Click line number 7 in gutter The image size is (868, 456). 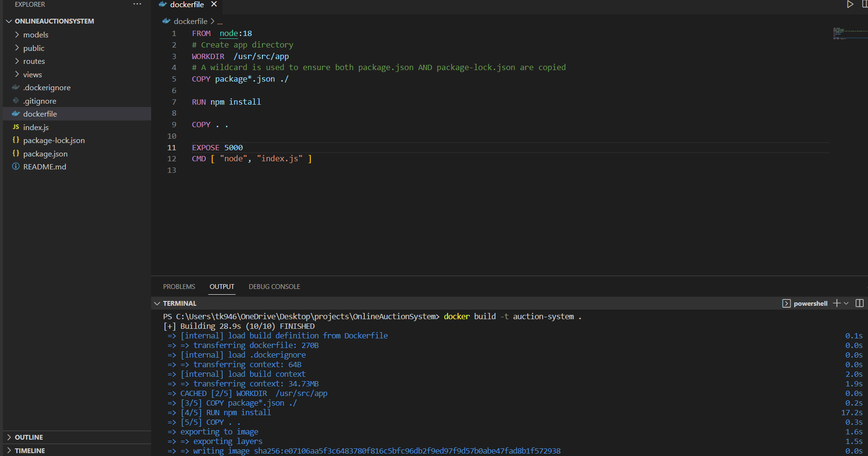[x=174, y=102]
